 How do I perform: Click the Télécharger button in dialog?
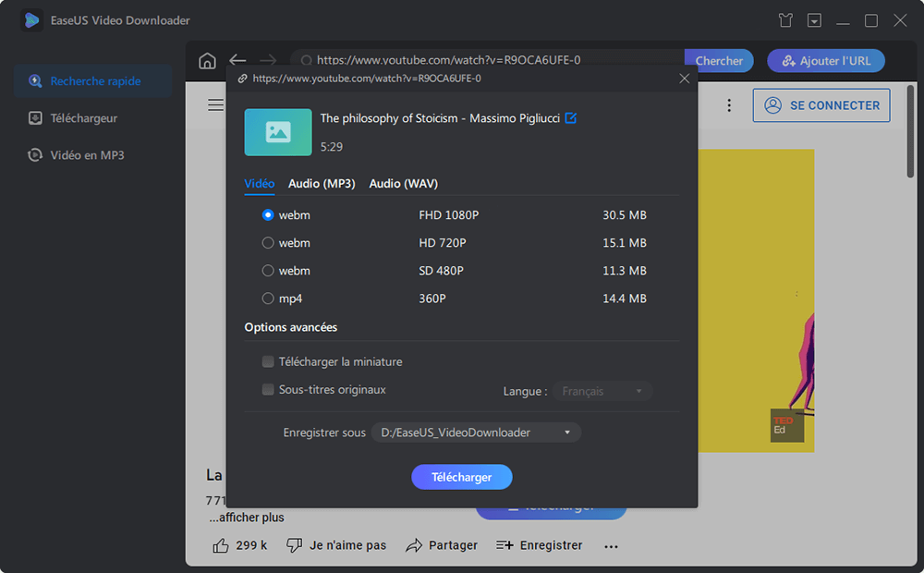tap(461, 477)
